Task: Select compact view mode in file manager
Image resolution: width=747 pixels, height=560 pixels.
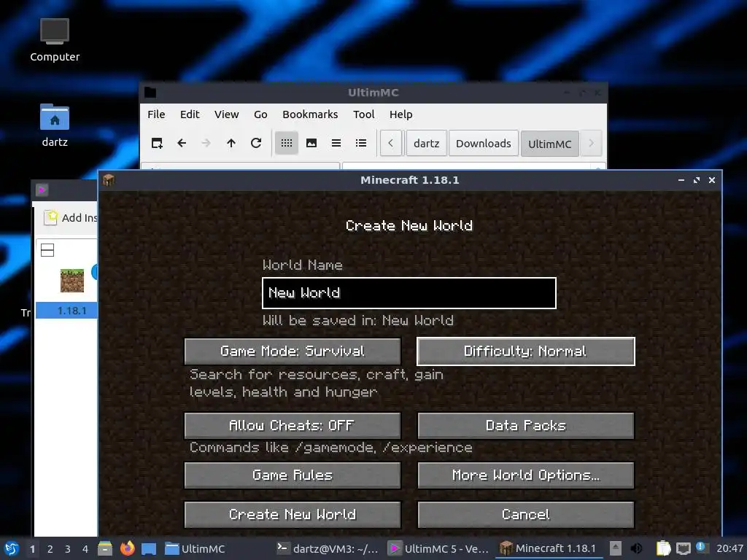Action: coord(336,143)
